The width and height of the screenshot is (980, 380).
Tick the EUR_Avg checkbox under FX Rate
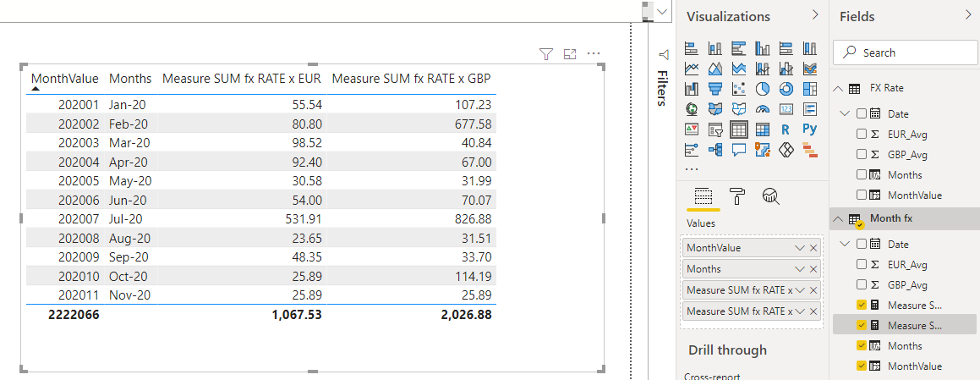(862, 134)
